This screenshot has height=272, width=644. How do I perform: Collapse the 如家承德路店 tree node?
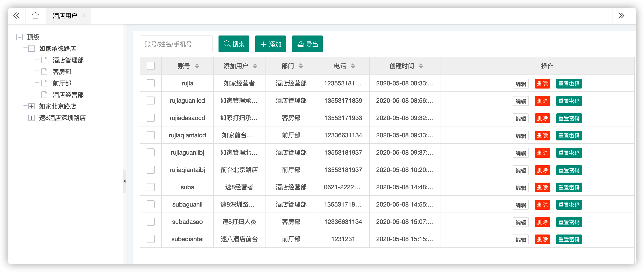pyautogui.click(x=31, y=49)
